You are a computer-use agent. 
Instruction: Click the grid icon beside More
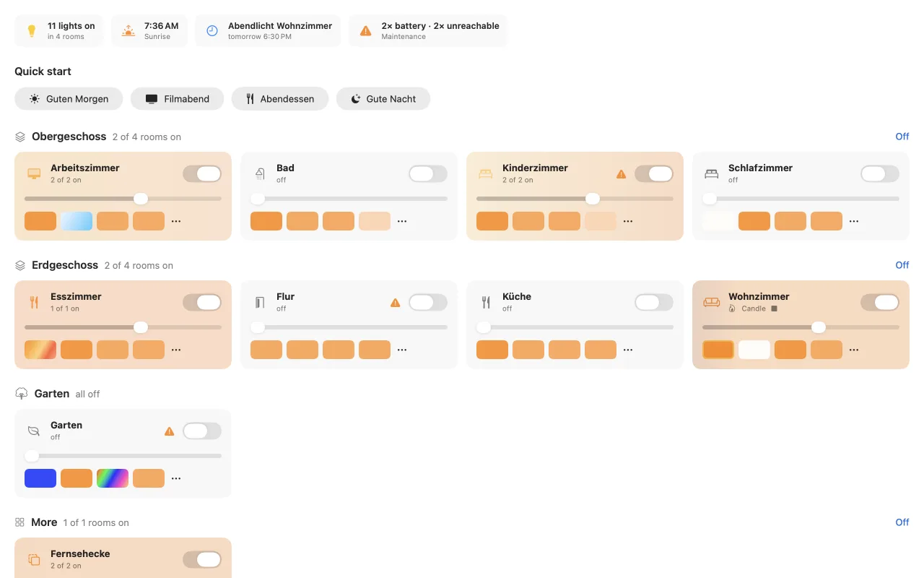pos(20,522)
